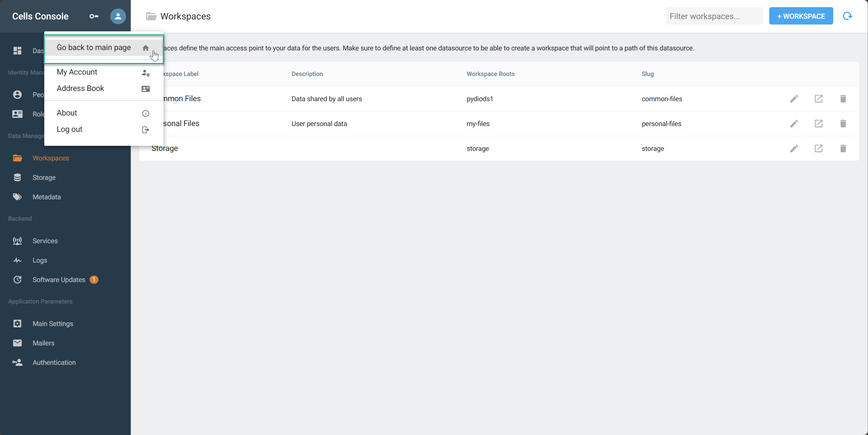The width and height of the screenshot is (868, 435).
Task: Click the Mailers envelope icon
Action: 17,343
